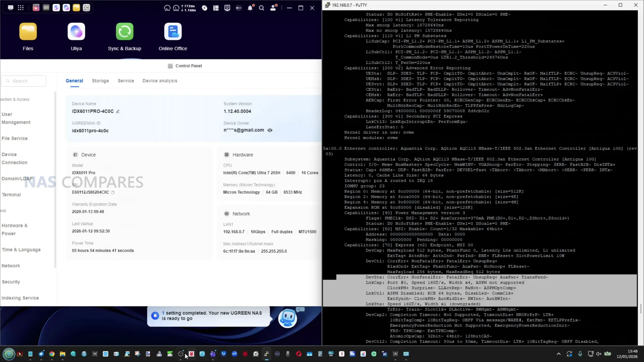Switch to the Storage tab

pos(100,81)
